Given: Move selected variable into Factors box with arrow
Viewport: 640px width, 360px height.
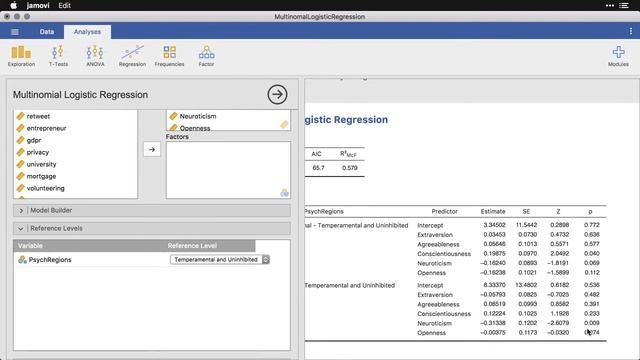Looking at the screenshot, I should pyautogui.click(x=152, y=149).
